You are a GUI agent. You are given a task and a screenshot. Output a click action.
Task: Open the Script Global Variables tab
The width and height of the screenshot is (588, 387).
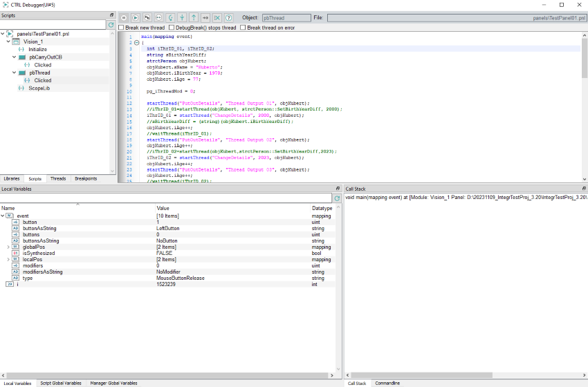[61, 383]
